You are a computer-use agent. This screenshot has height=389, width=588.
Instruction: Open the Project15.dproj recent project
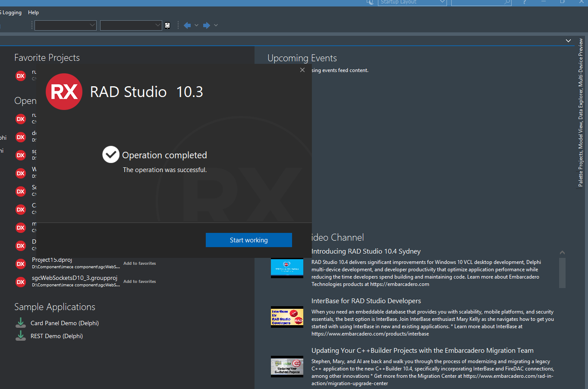pyautogui.click(x=52, y=260)
